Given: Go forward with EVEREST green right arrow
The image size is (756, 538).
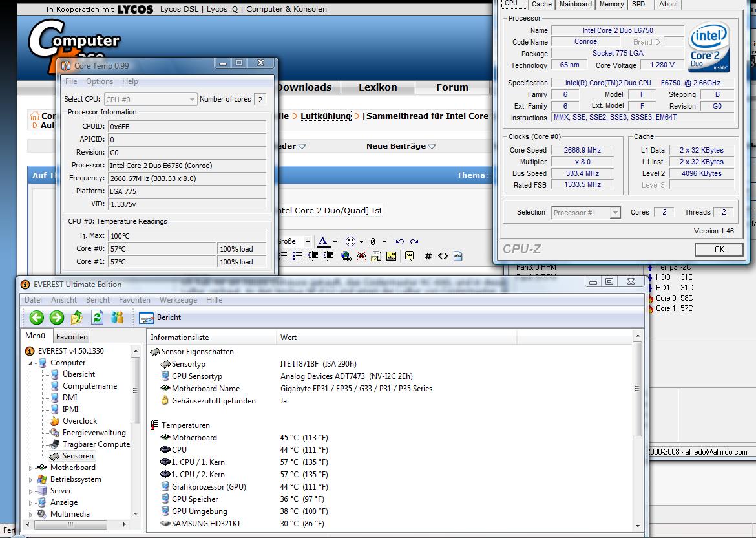Looking at the screenshot, I should coord(57,317).
